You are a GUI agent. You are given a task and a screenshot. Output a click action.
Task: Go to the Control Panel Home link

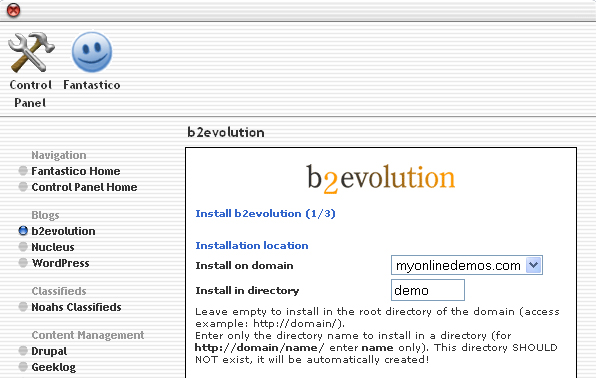click(84, 187)
